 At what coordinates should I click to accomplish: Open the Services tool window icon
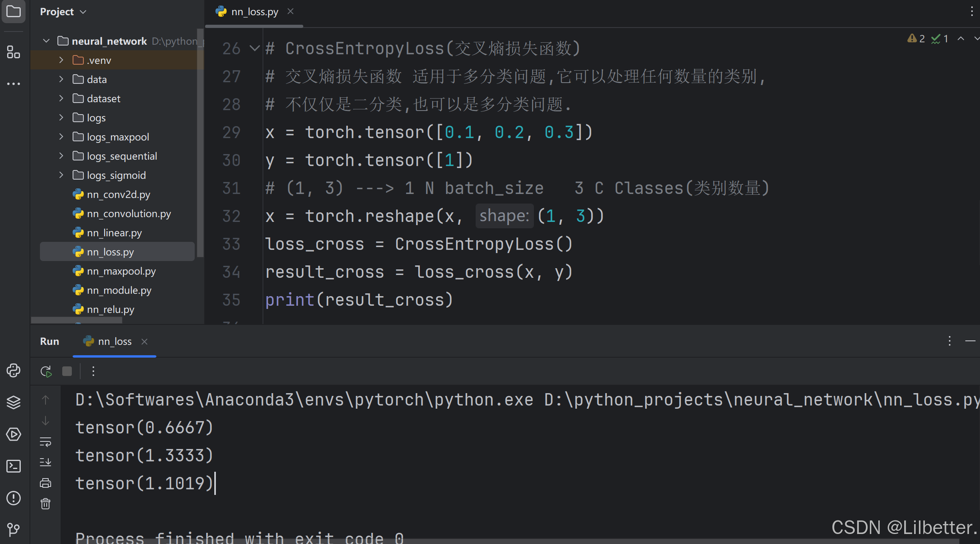pos(14,434)
